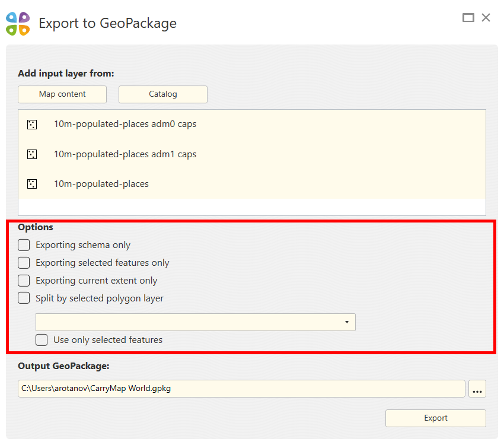Select the 10m-populated-places adm0 caps layer
Viewport: 504px width, 445px height.
tap(125, 125)
